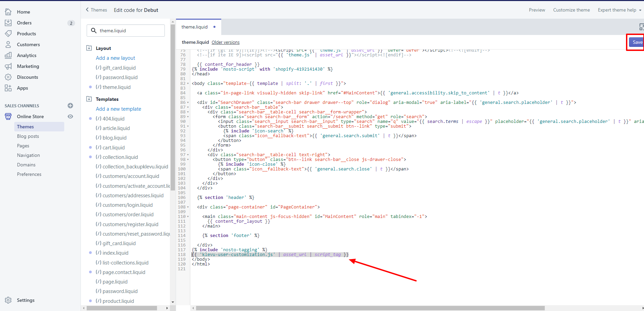Open customers/order.liquid template

(x=128, y=215)
